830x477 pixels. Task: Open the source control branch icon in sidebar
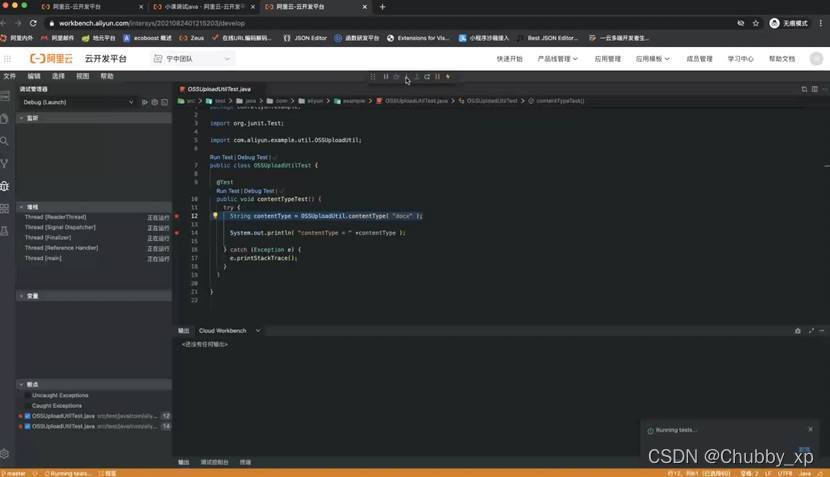point(5,164)
